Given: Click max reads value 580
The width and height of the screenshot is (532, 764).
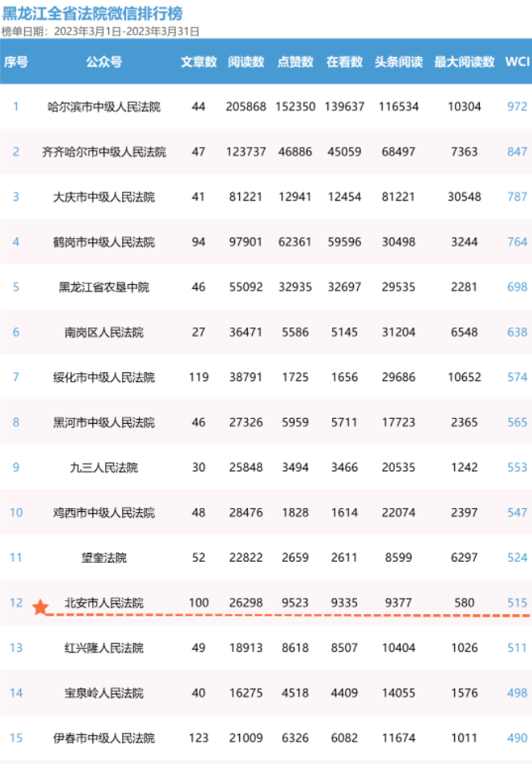Looking at the screenshot, I should [x=465, y=602].
